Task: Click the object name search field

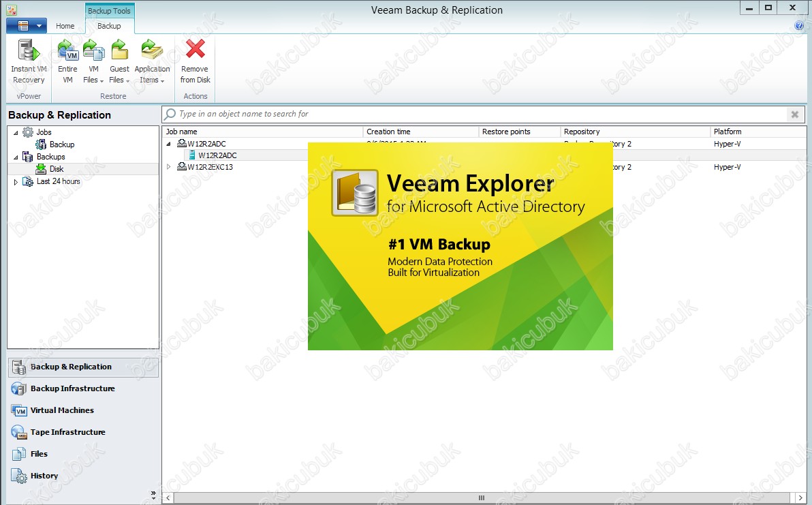Action: tap(482, 114)
